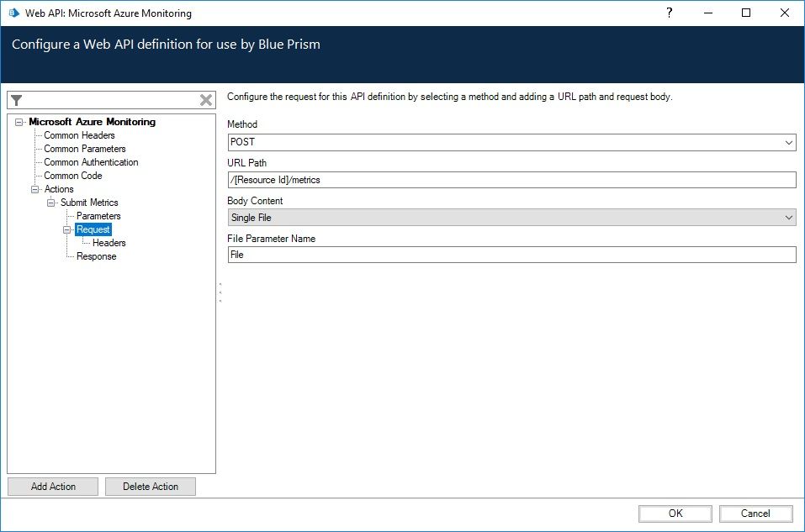
Task: Select Common Code tree item
Action: pyautogui.click(x=73, y=176)
